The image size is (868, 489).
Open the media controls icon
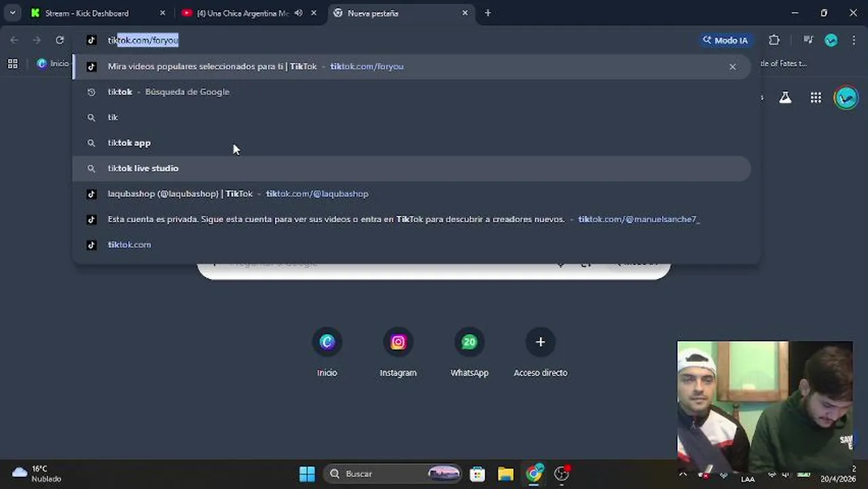coord(808,40)
